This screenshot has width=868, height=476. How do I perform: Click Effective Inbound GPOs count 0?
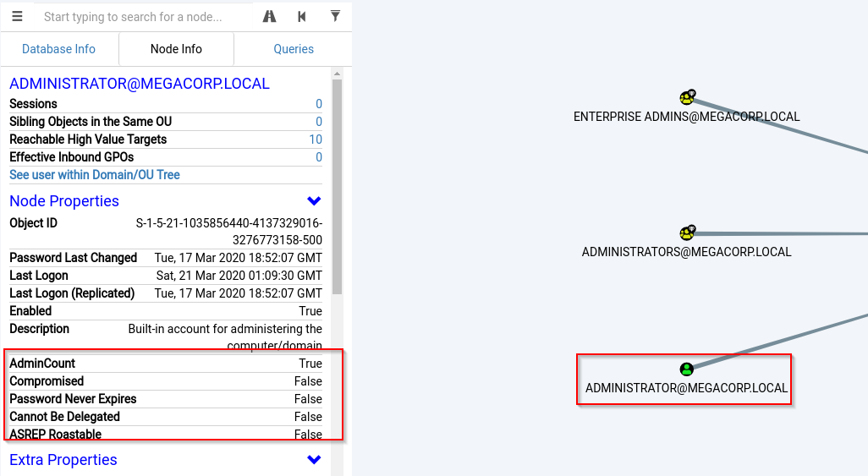coord(319,157)
